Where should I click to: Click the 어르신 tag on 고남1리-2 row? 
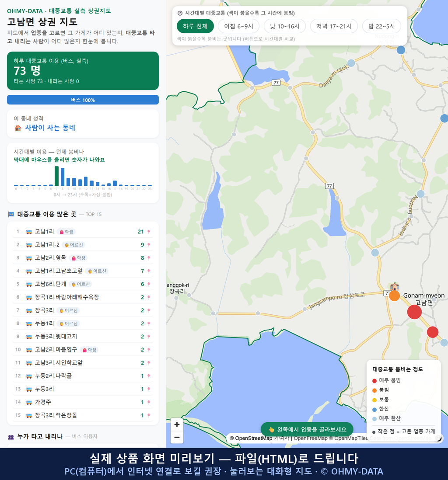click(x=73, y=245)
